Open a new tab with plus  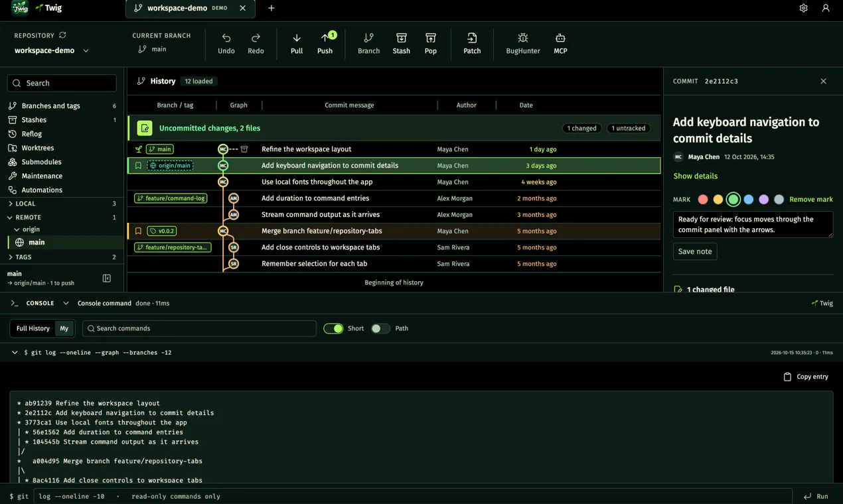click(271, 8)
